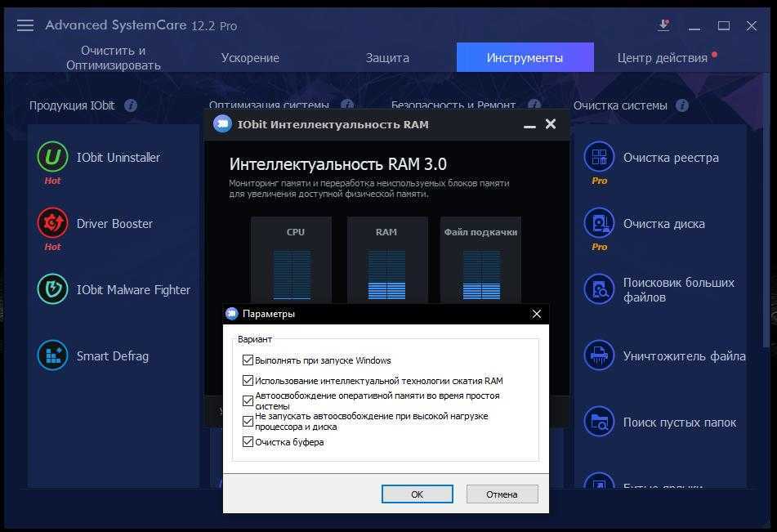Click Интеллектуальность RAM 3.0 heading
Image resolution: width=777 pixels, height=532 pixels.
click(x=338, y=164)
